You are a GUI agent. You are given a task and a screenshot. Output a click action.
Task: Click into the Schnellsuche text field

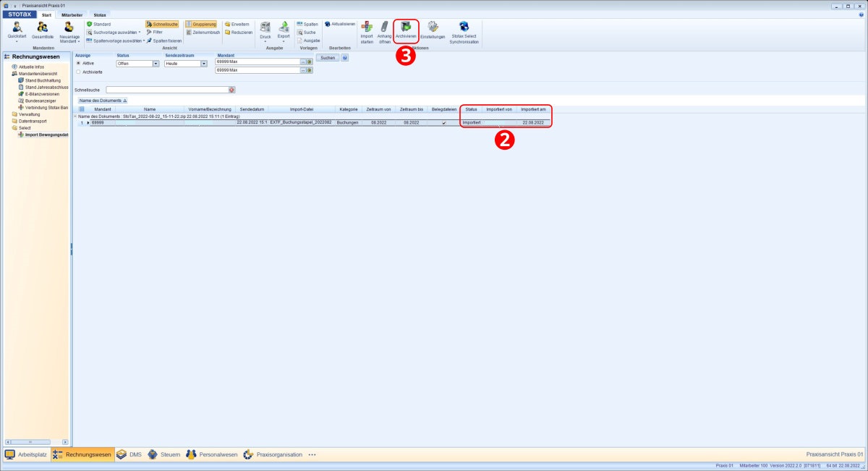[166, 90]
